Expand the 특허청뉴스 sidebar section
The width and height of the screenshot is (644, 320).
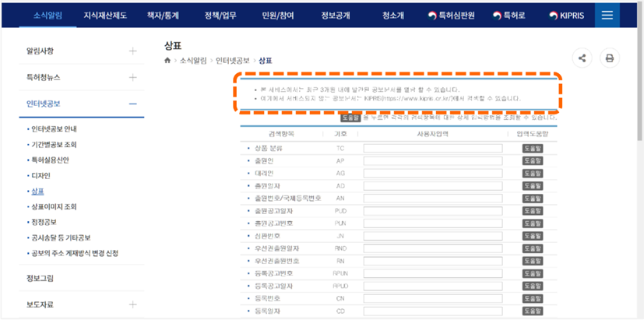(x=132, y=77)
